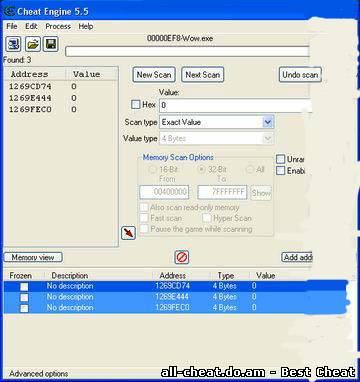Image resolution: width=360 pixels, height=382 pixels.
Task: Open the Edit menu
Action: [31, 26]
